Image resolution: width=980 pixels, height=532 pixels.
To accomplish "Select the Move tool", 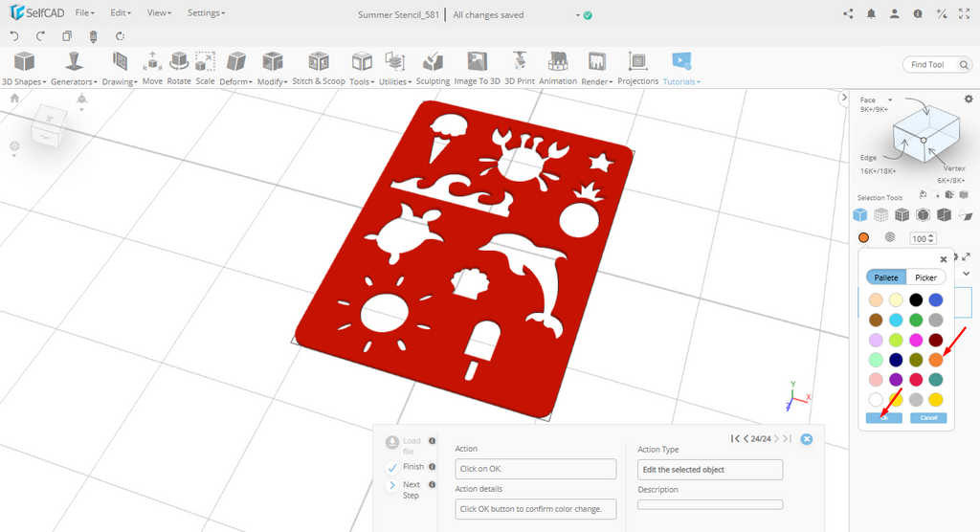I will 152,68.
